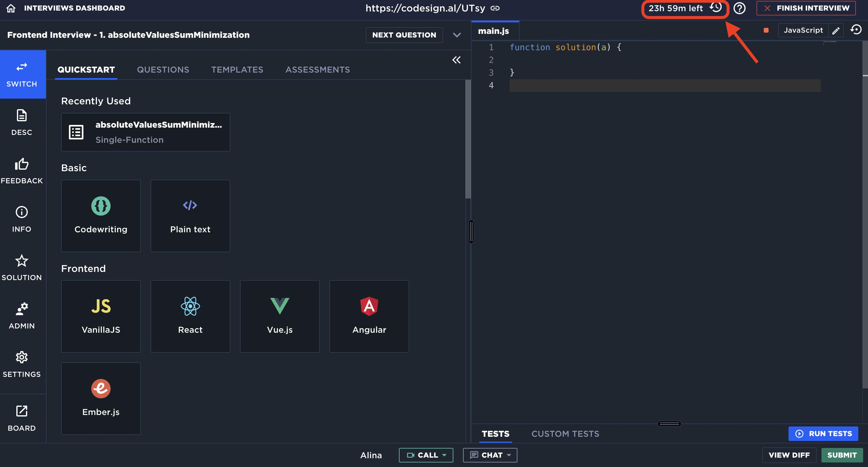The image size is (868, 467).
Task: Click the red recording indicator
Action: click(766, 30)
